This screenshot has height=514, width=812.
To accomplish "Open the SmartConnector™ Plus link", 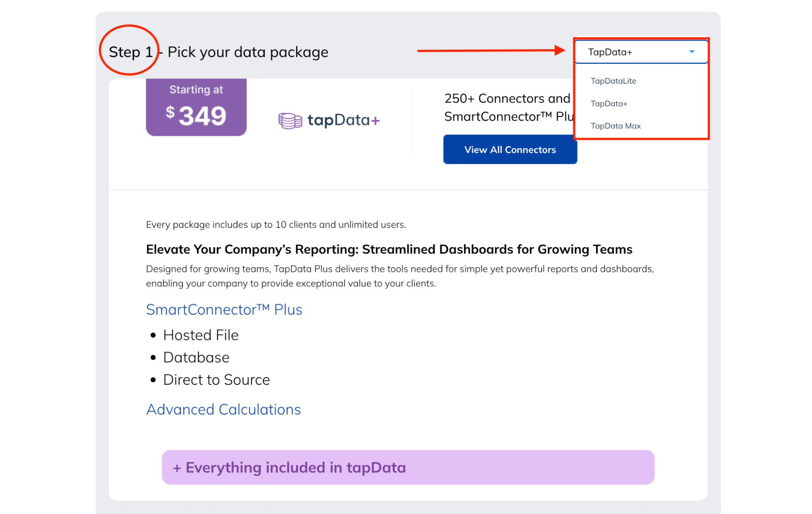I will click(x=224, y=309).
